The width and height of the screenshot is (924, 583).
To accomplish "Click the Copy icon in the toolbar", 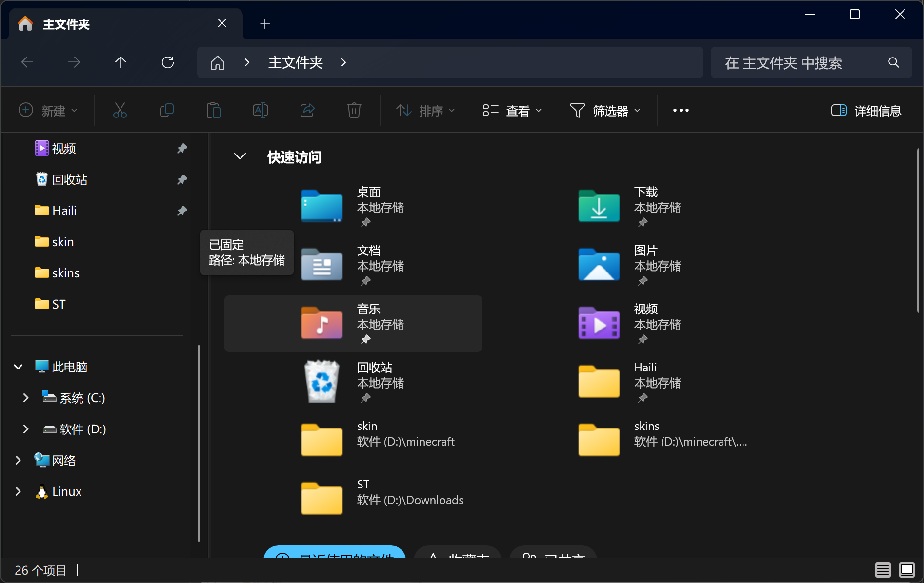I will 167,110.
